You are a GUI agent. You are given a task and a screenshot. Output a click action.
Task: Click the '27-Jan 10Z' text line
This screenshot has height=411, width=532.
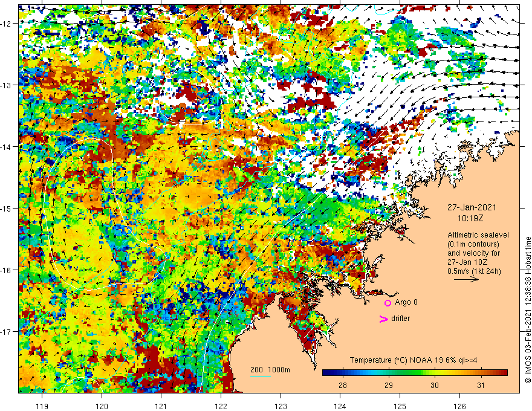click(x=467, y=262)
